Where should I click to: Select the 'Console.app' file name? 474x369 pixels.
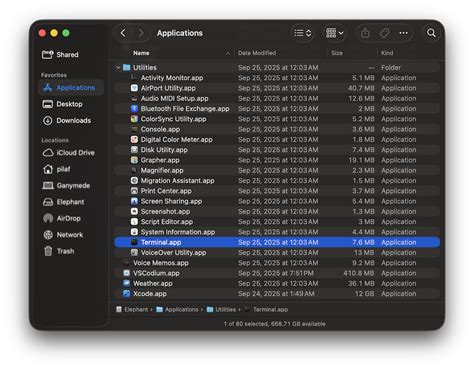(160, 129)
